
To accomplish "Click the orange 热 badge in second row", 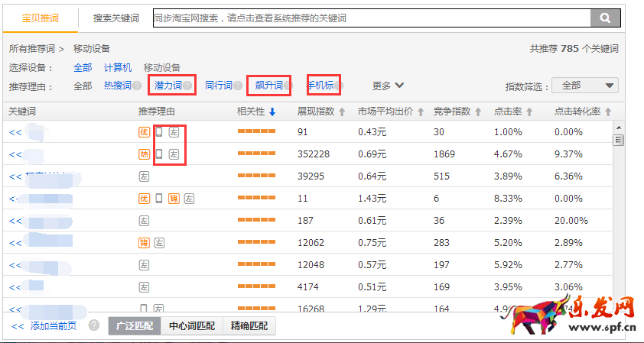I will click(144, 154).
